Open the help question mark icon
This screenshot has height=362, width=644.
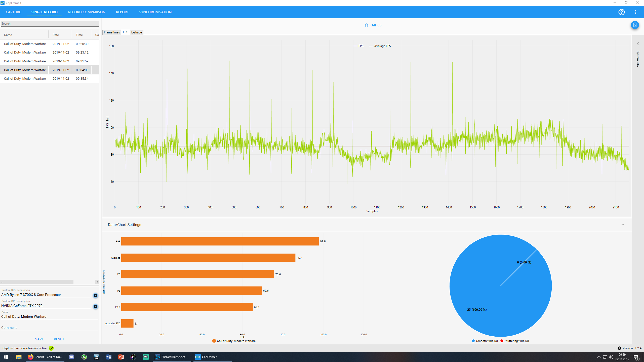pyautogui.click(x=621, y=12)
